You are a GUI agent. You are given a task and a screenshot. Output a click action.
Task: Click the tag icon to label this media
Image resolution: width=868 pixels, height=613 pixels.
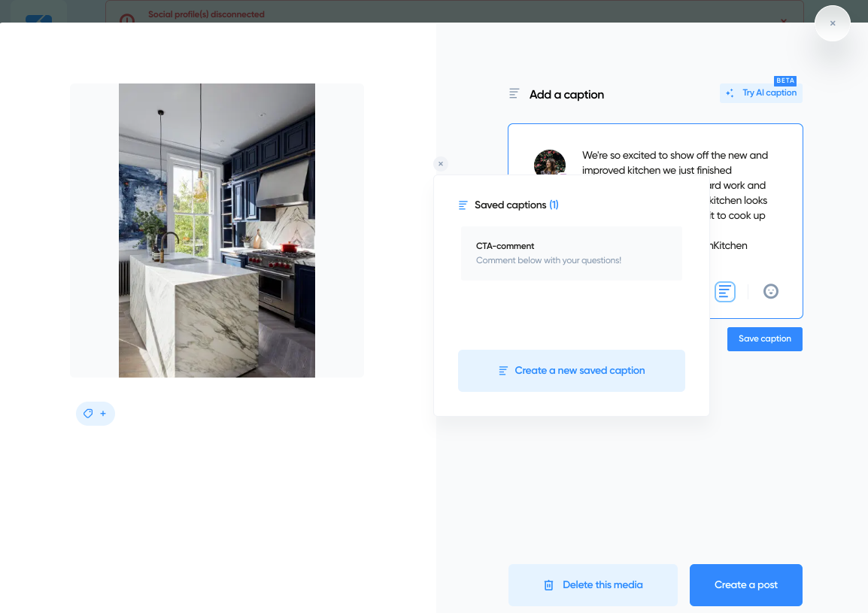pyautogui.click(x=88, y=413)
